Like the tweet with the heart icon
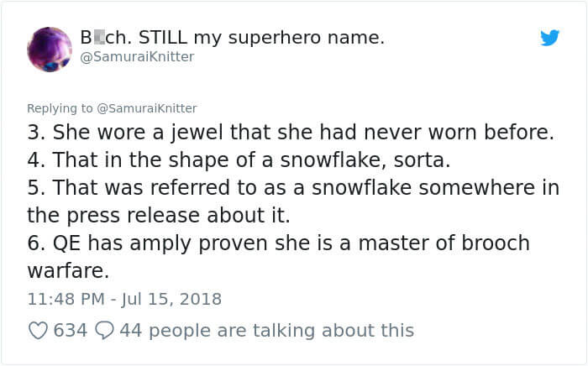Screen dimensions: 588x366 point(39,331)
